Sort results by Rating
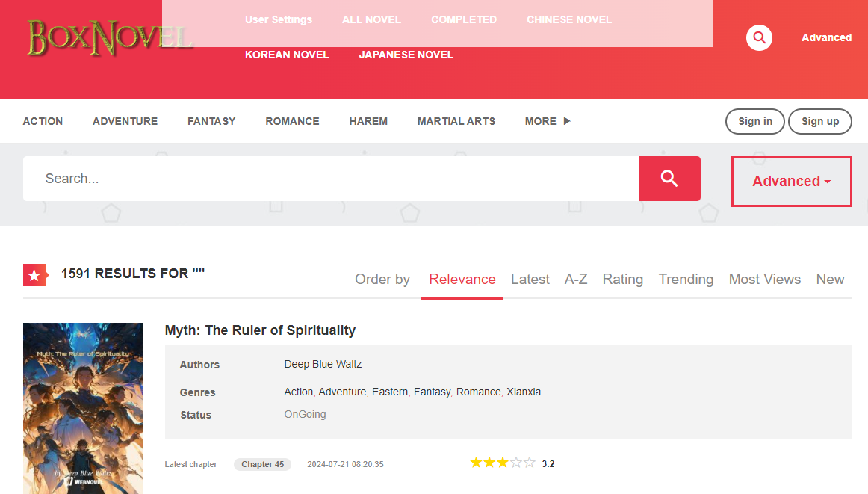 [622, 280]
